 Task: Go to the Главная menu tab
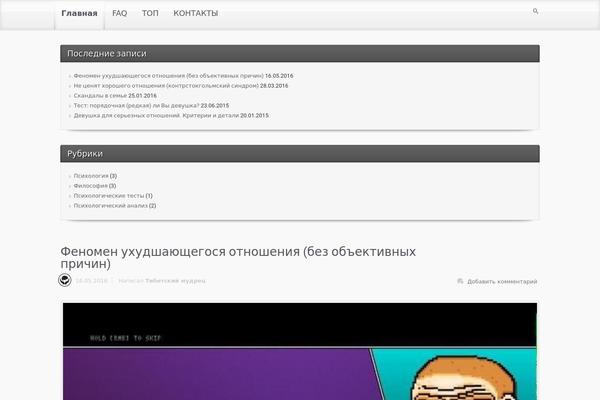click(x=79, y=13)
